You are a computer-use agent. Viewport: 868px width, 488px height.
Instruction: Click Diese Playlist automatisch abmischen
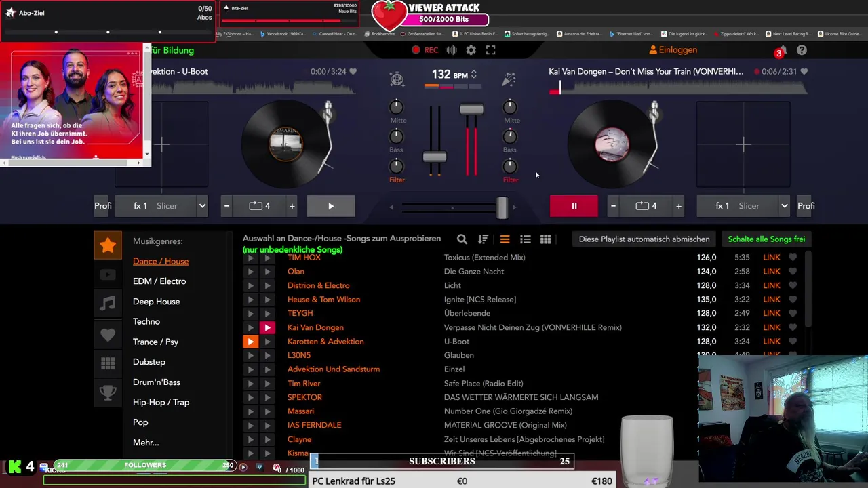(x=644, y=239)
